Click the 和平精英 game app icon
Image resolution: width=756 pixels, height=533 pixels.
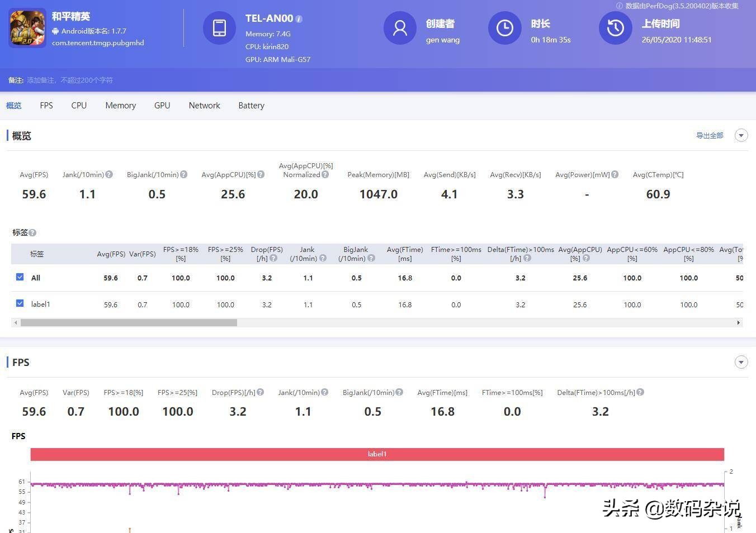(x=27, y=28)
